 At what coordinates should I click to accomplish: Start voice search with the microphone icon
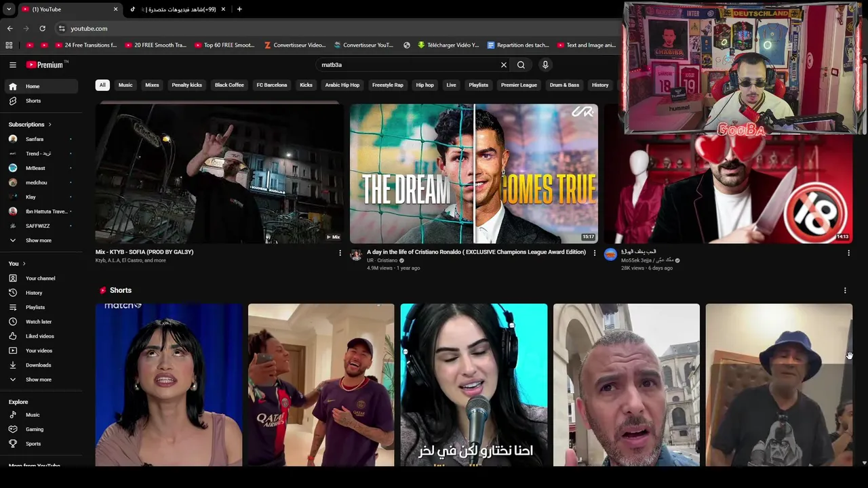click(x=545, y=65)
